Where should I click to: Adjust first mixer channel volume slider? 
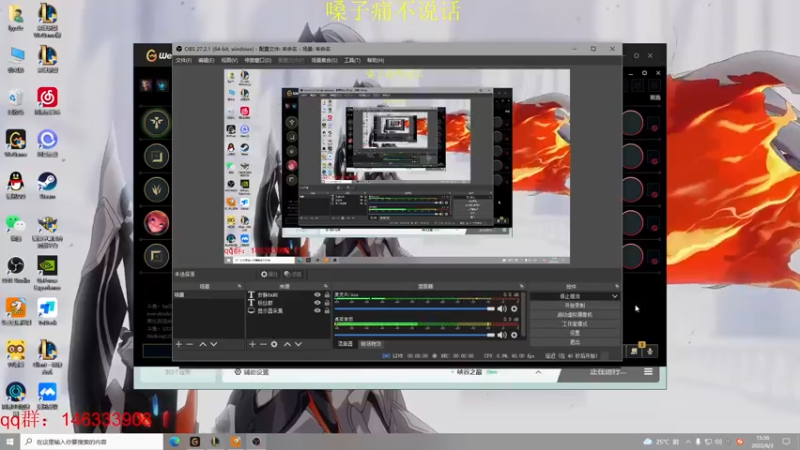[414, 309]
